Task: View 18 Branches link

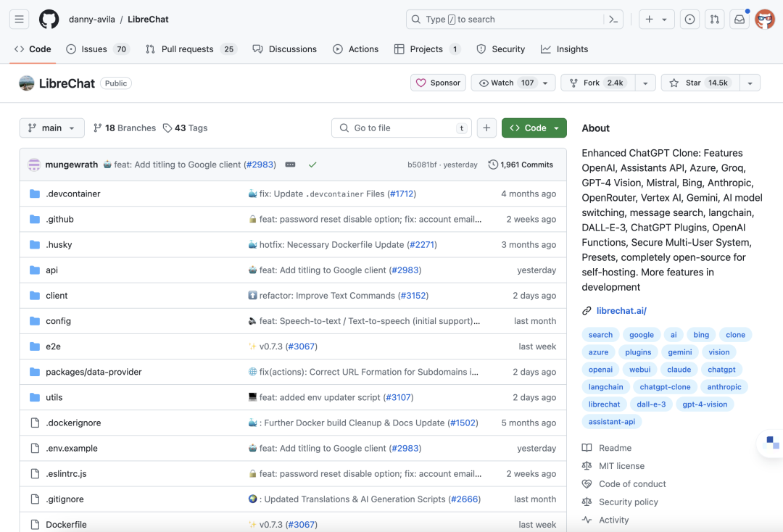Action: [x=125, y=128]
